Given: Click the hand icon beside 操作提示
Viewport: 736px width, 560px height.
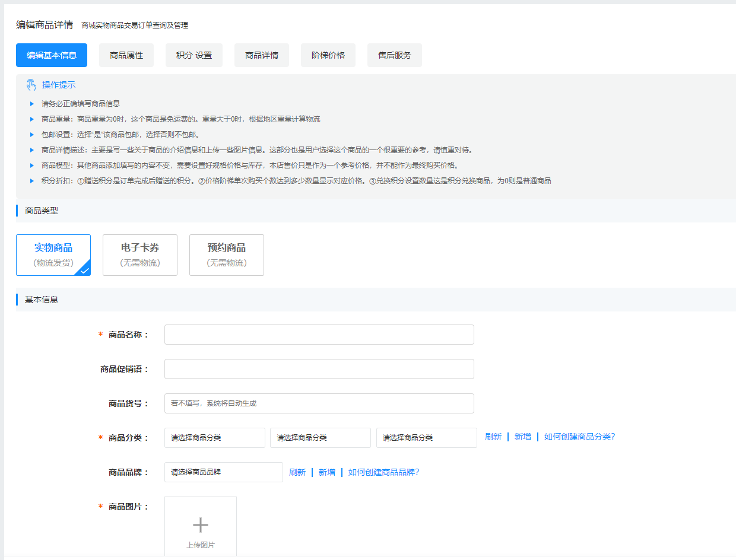Looking at the screenshot, I should tap(31, 85).
